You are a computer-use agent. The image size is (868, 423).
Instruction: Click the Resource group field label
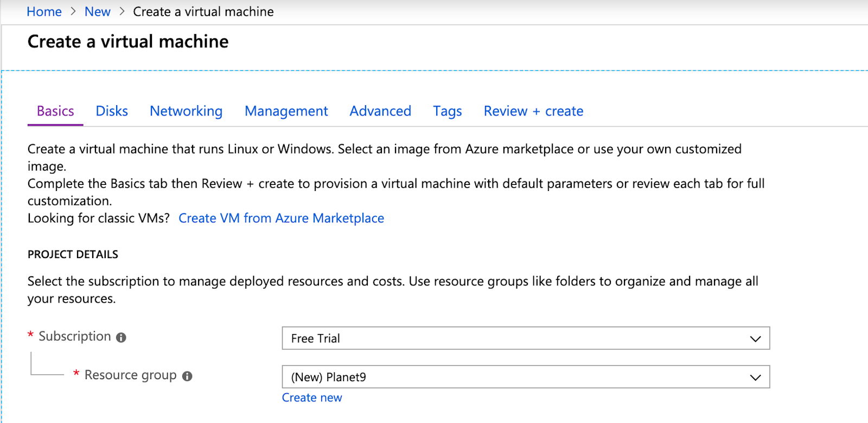point(130,375)
